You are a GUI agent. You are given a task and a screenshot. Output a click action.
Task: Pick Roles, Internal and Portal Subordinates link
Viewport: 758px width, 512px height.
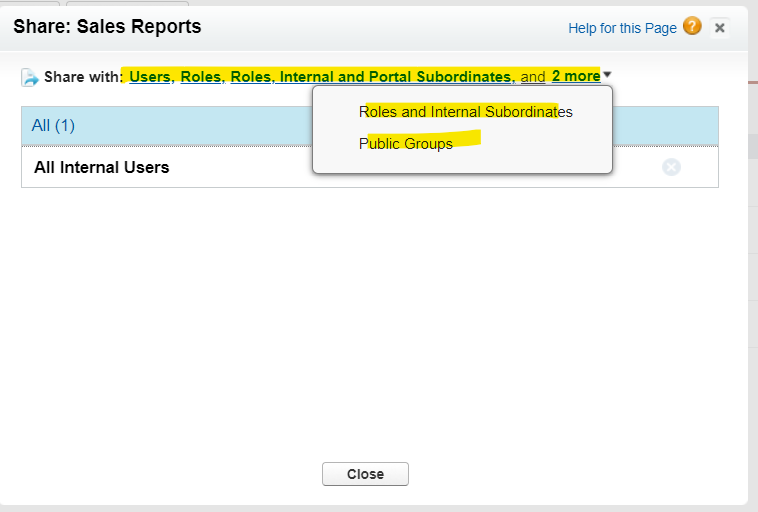coord(372,76)
